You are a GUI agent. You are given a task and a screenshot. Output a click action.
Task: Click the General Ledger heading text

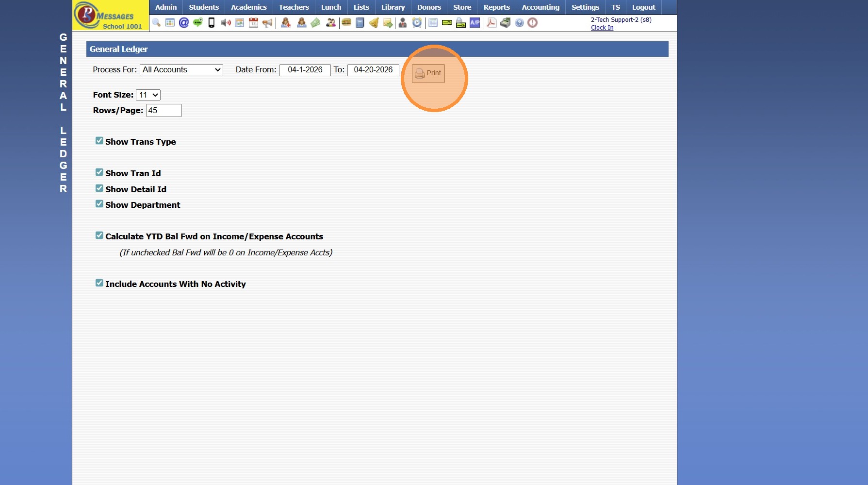point(119,49)
